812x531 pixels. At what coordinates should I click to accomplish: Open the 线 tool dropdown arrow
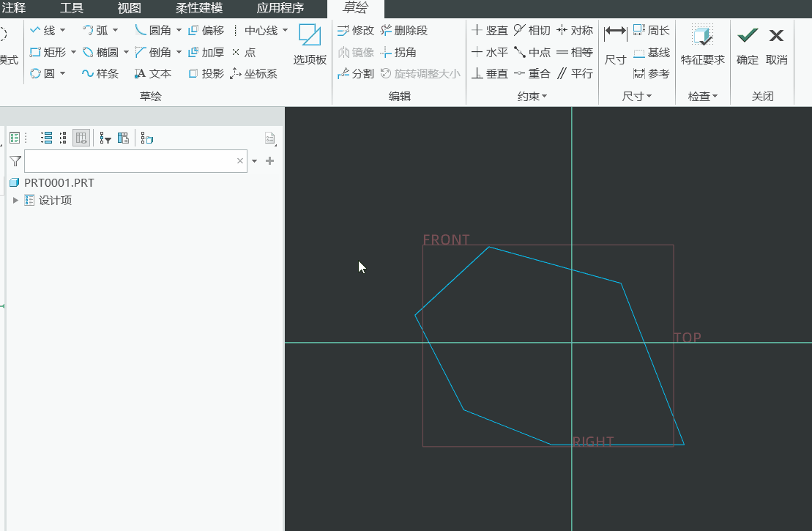63,31
